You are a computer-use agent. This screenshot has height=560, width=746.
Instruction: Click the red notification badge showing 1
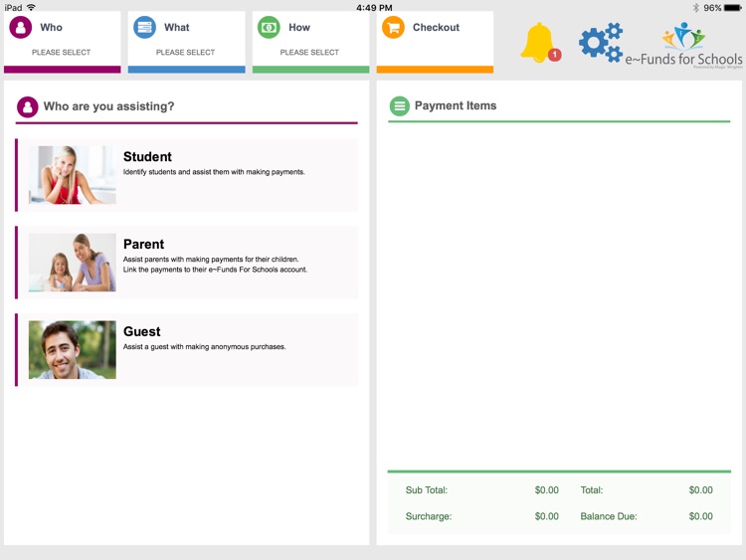[554, 55]
